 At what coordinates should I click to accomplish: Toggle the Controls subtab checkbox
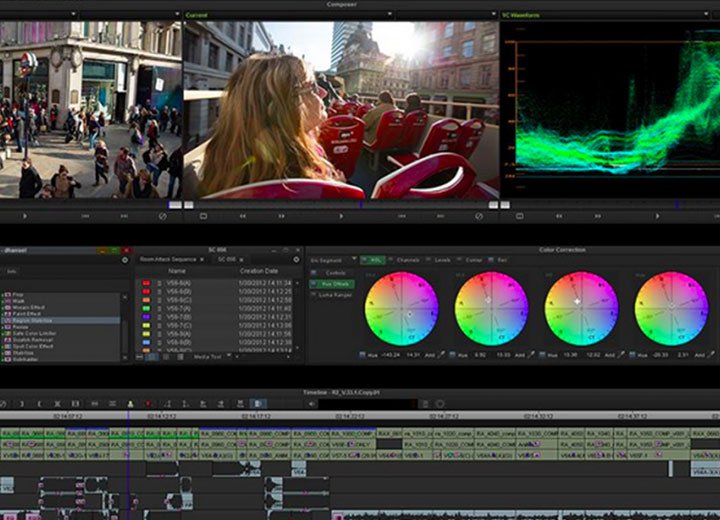click(314, 273)
